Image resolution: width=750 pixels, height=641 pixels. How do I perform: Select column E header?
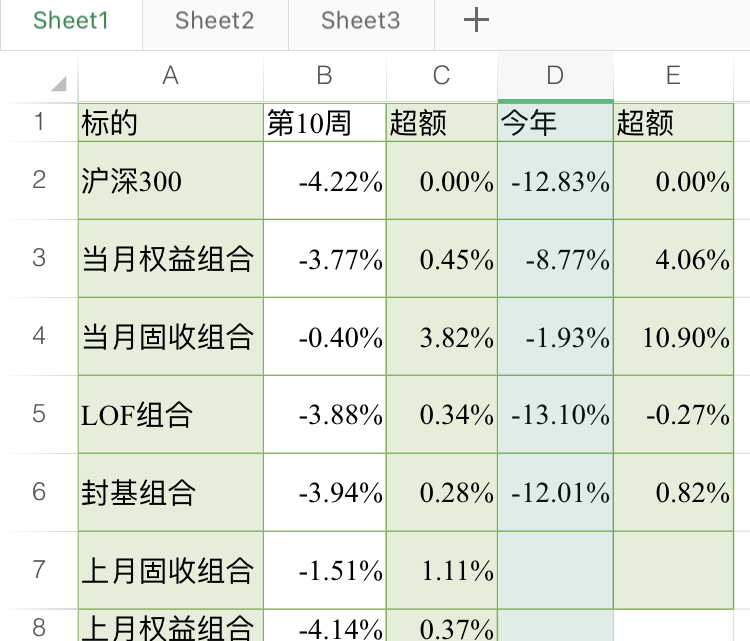click(673, 76)
